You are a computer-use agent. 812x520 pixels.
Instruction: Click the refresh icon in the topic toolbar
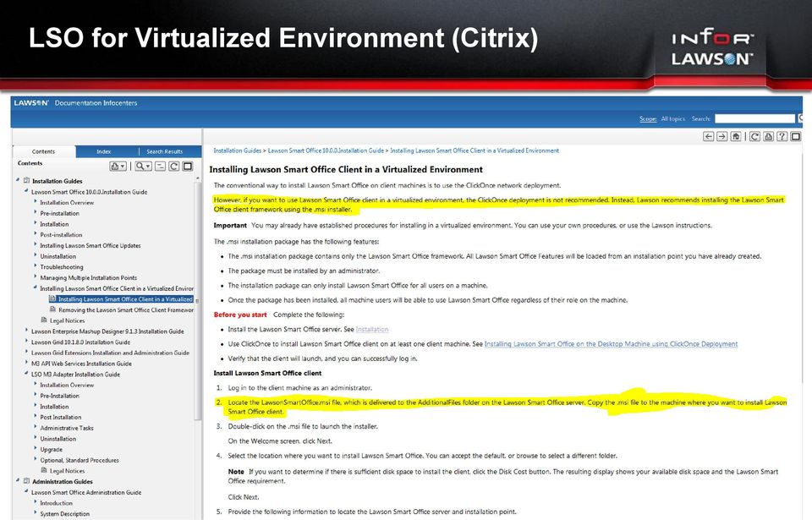pos(755,136)
